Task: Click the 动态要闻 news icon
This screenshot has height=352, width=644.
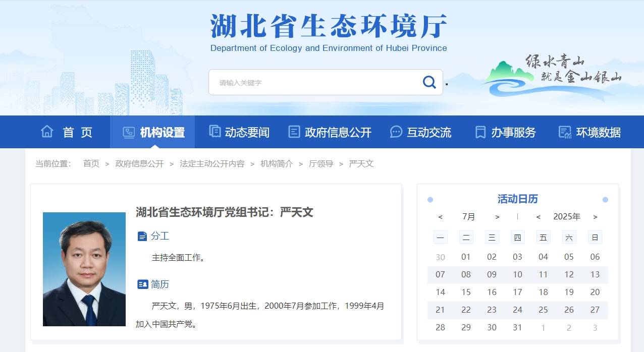Action: pos(215,132)
